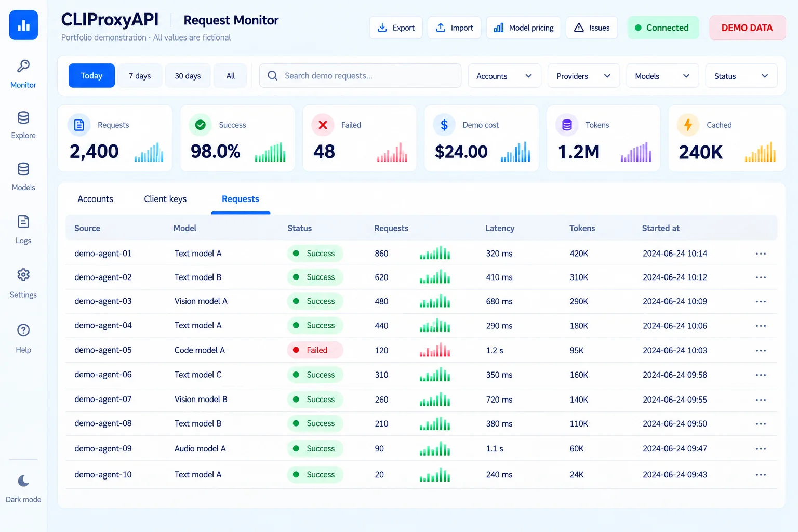Open Help in the sidebar

click(x=23, y=338)
